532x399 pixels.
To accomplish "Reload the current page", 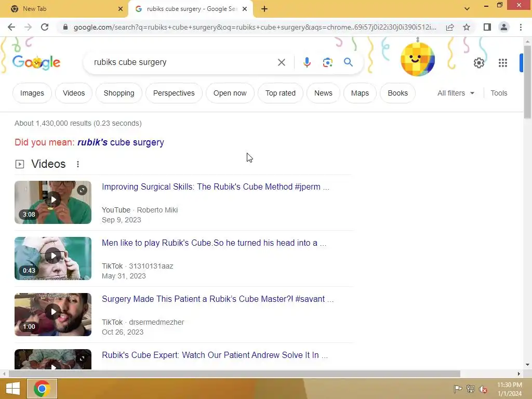I will coord(45,27).
